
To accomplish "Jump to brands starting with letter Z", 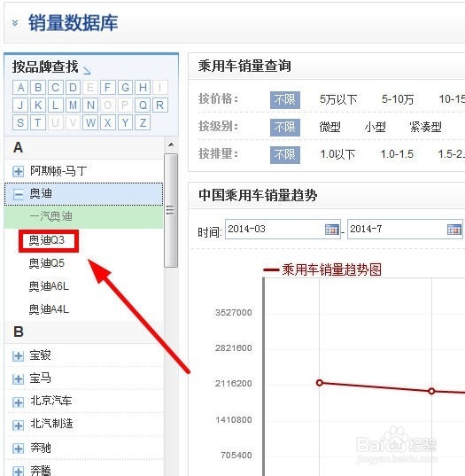I will (x=143, y=122).
